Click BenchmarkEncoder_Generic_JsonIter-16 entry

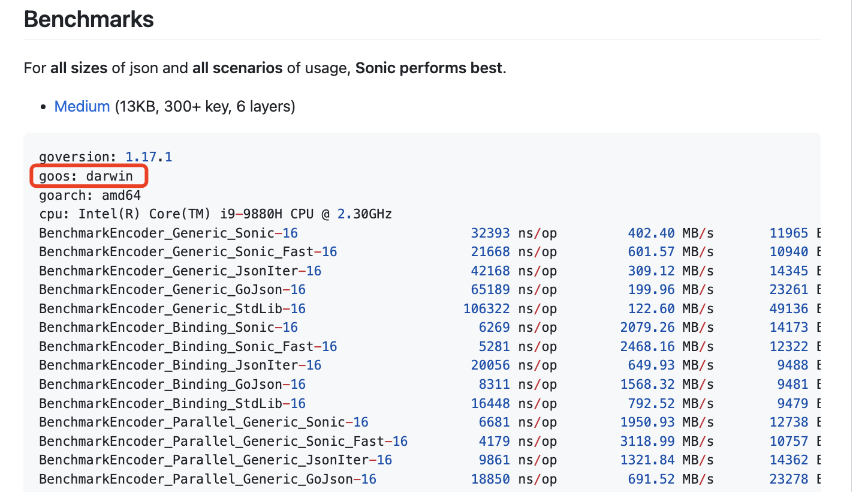[x=180, y=271]
